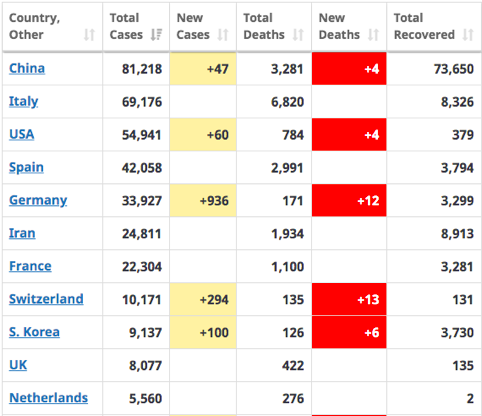This screenshot has width=482, height=416.
Task: Select Iran's total recovered 8,913
Action: (x=457, y=234)
